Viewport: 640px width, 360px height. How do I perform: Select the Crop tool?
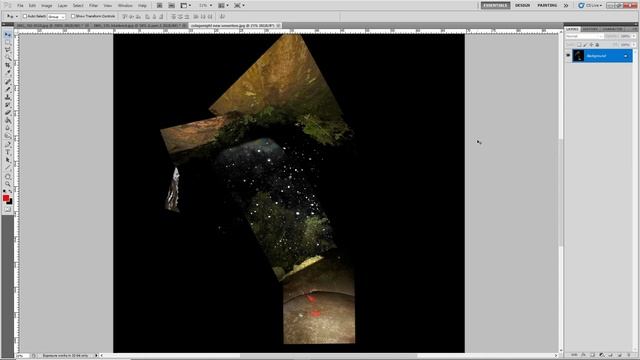point(8,66)
